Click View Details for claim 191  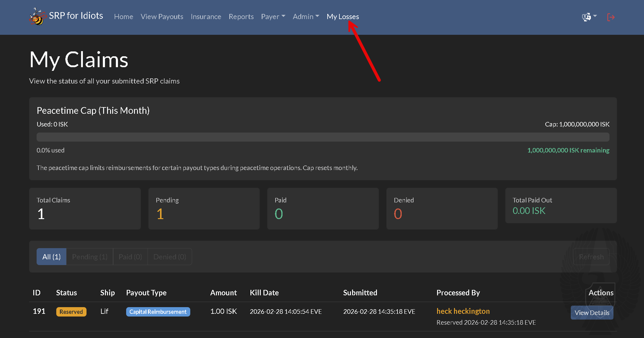coord(592,313)
